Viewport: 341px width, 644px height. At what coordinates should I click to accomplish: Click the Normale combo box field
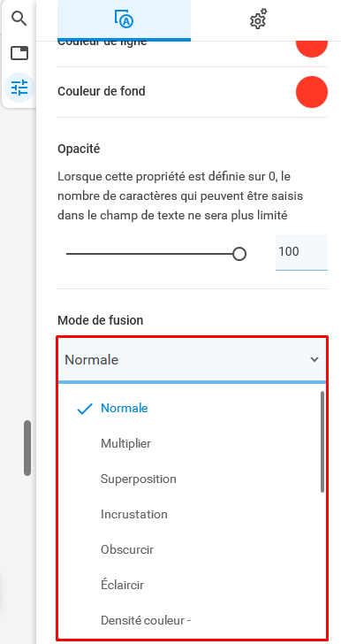(x=192, y=360)
